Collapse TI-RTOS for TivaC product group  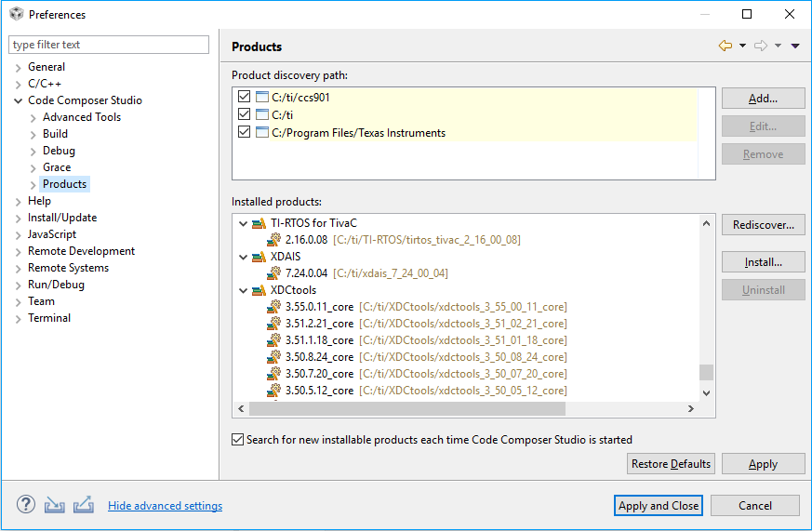tap(243, 223)
